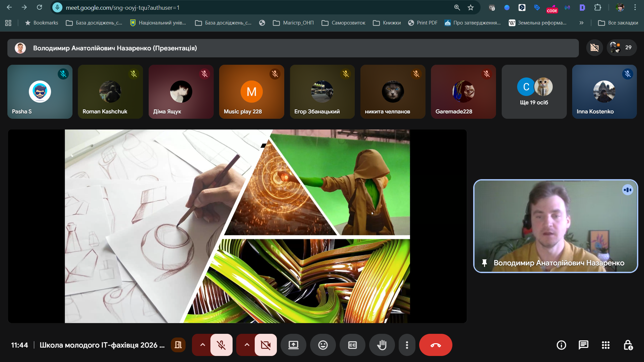The width and height of the screenshot is (644, 362).
Task: Open the chat messages panel
Action: tap(583, 345)
